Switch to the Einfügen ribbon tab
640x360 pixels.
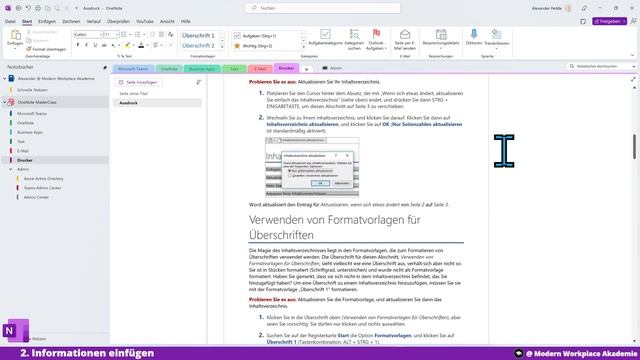47,21
